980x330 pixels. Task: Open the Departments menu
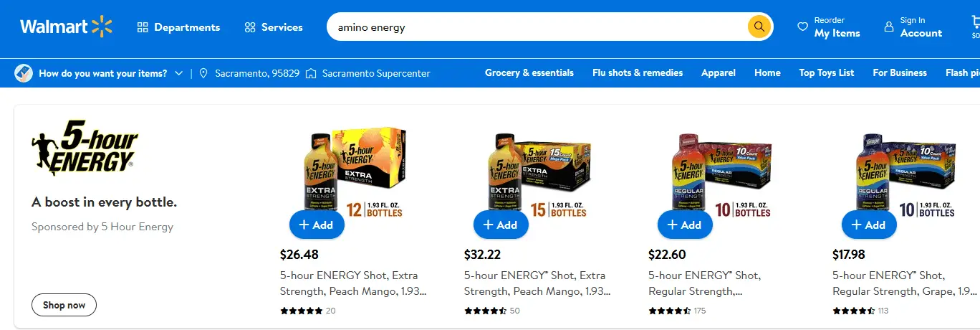[179, 27]
